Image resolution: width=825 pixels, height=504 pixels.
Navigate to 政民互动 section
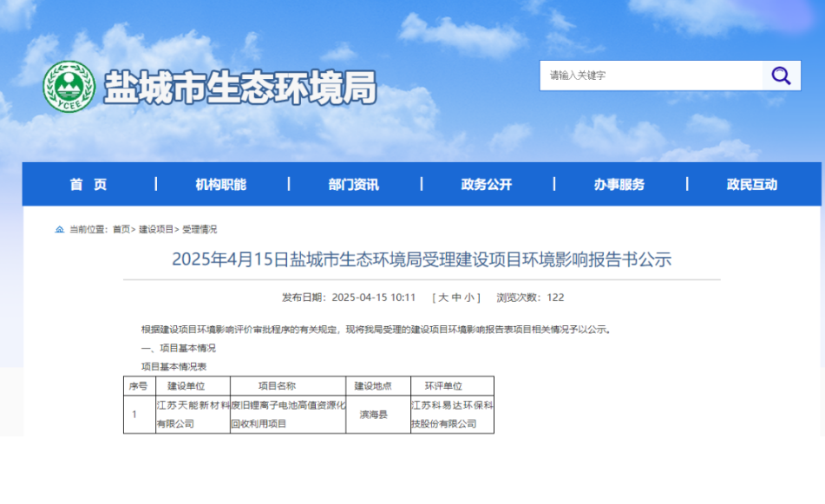751,184
